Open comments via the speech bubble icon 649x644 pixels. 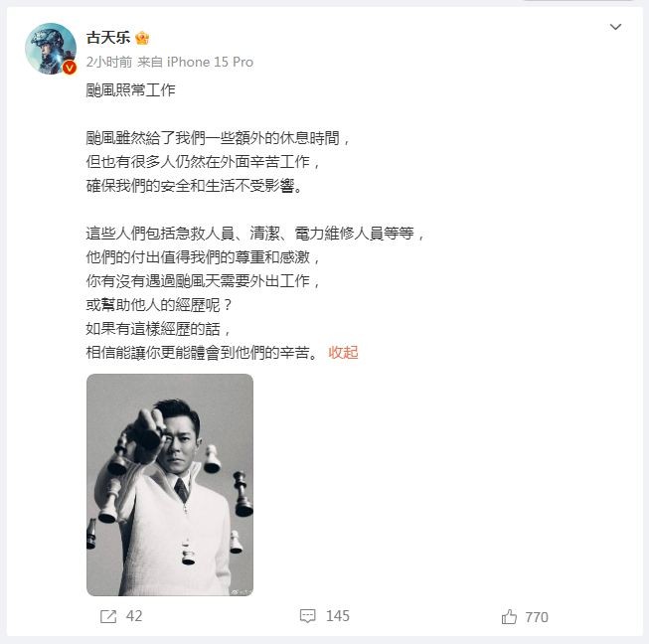coord(307,616)
